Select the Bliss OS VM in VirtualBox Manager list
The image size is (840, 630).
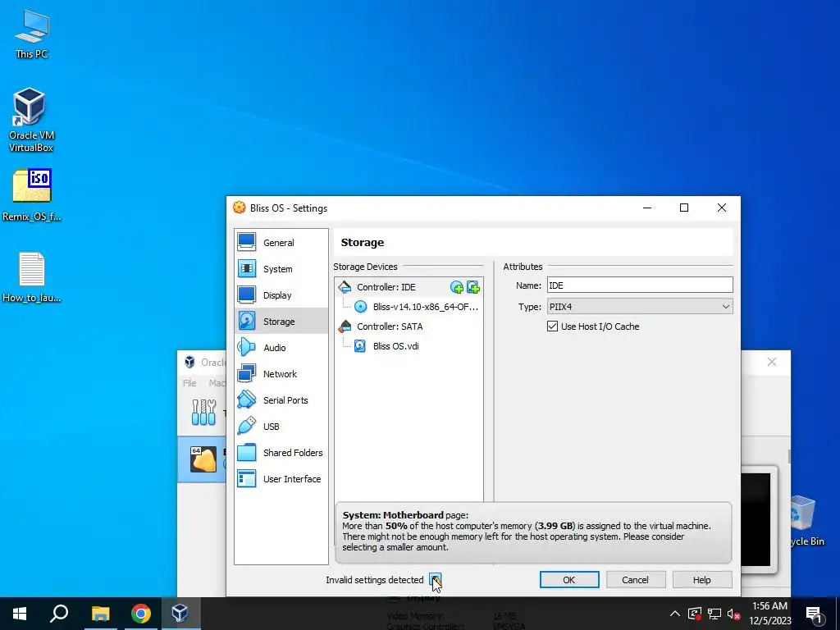(203, 459)
